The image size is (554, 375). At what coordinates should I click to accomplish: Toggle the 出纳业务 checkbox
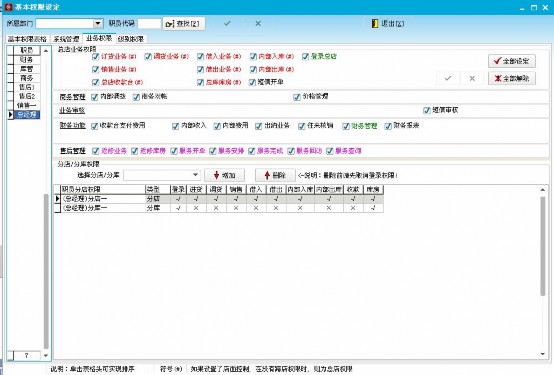(x=258, y=126)
